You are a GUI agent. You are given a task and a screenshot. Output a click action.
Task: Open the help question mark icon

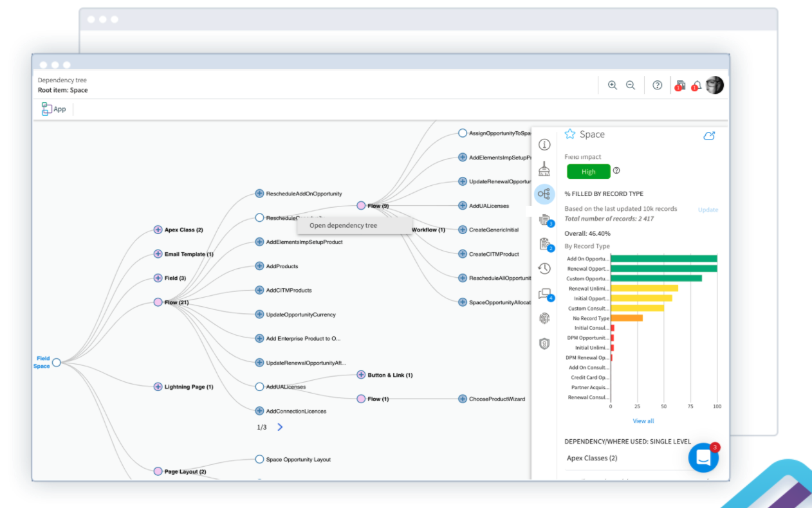click(657, 85)
